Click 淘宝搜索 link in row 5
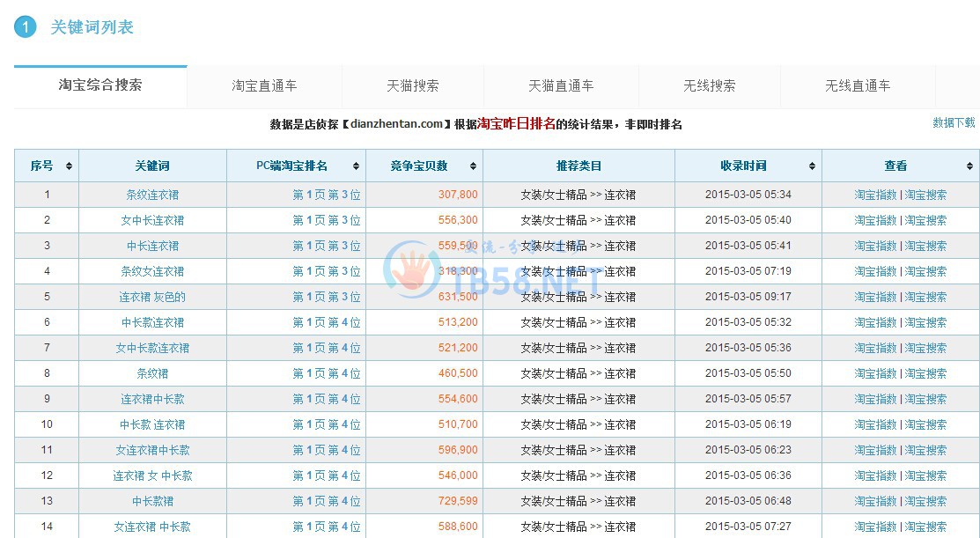 pos(925,297)
